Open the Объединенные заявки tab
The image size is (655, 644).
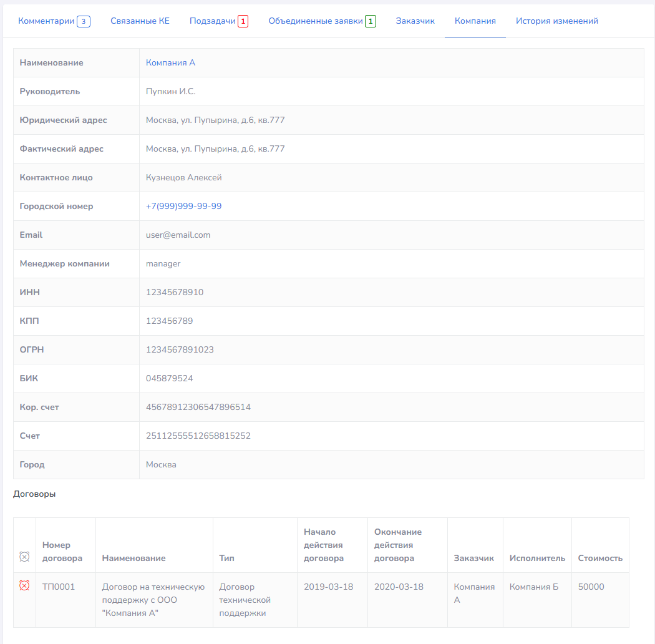[x=316, y=21]
